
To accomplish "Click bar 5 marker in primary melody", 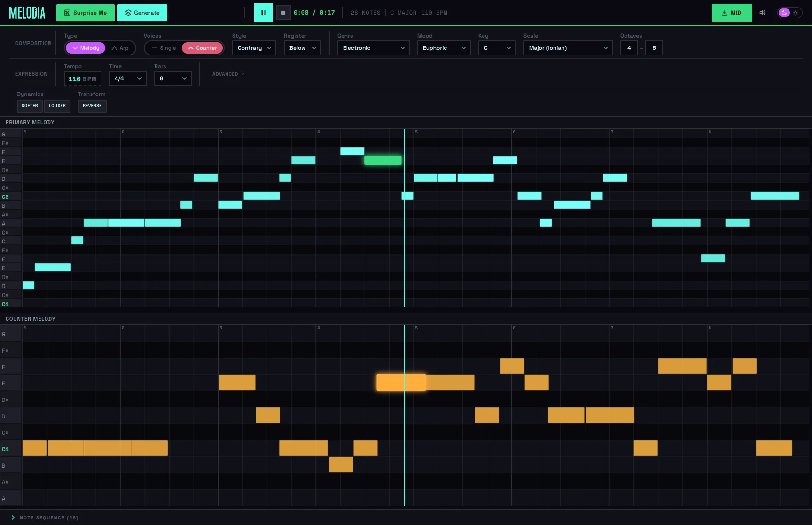I will [416, 132].
